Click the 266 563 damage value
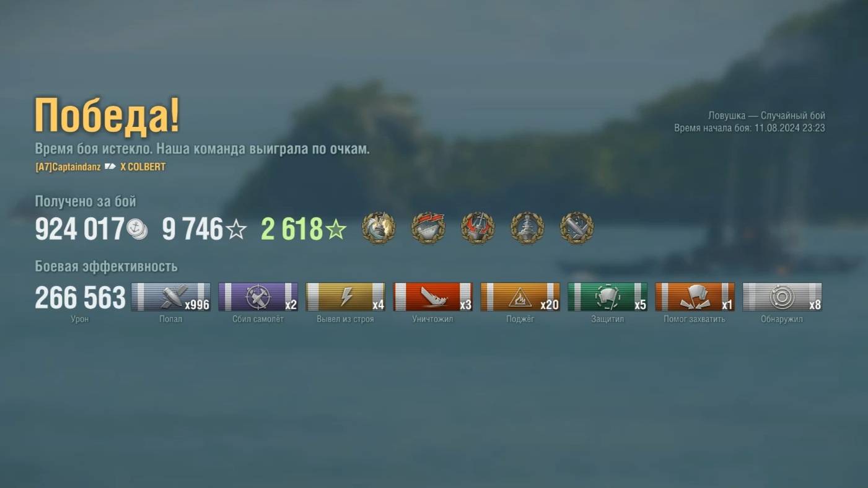 pyautogui.click(x=80, y=298)
